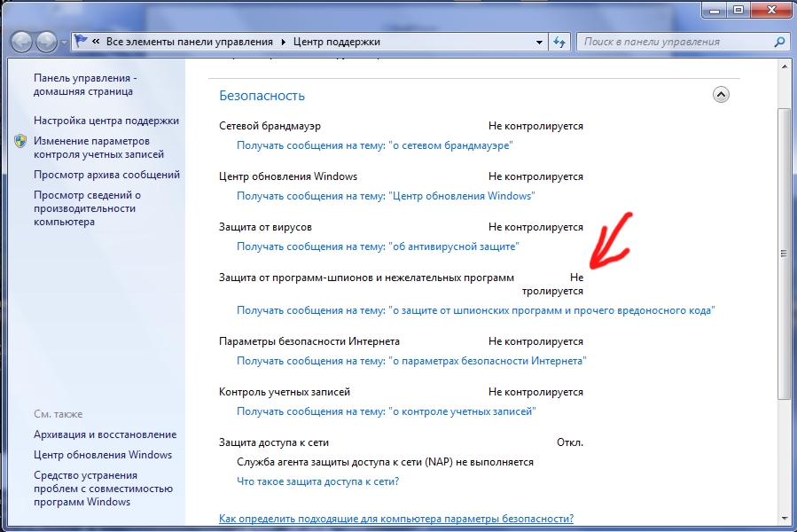Screen dimensions: 797x532
Task: Click the UAC shield icon in sidebar
Action: pos(20,141)
